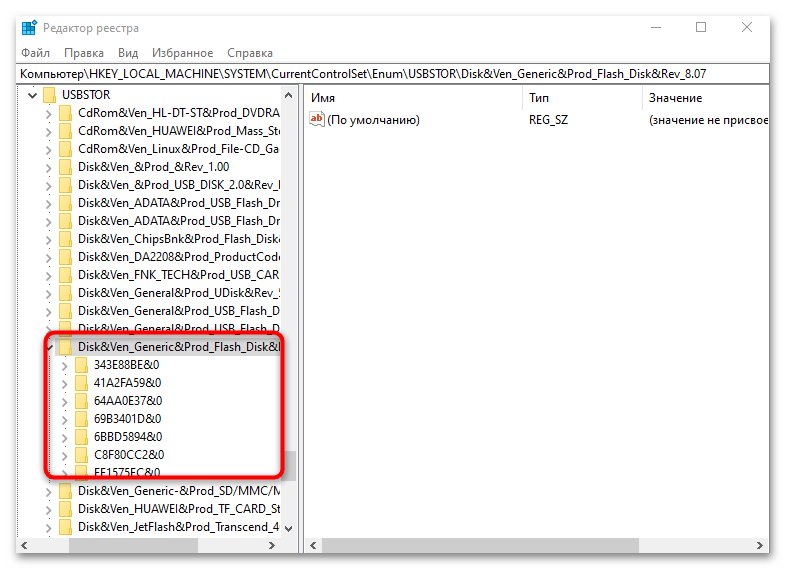The image size is (786, 569).
Task: Select the USBSTOR key label
Action: click(86, 95)
